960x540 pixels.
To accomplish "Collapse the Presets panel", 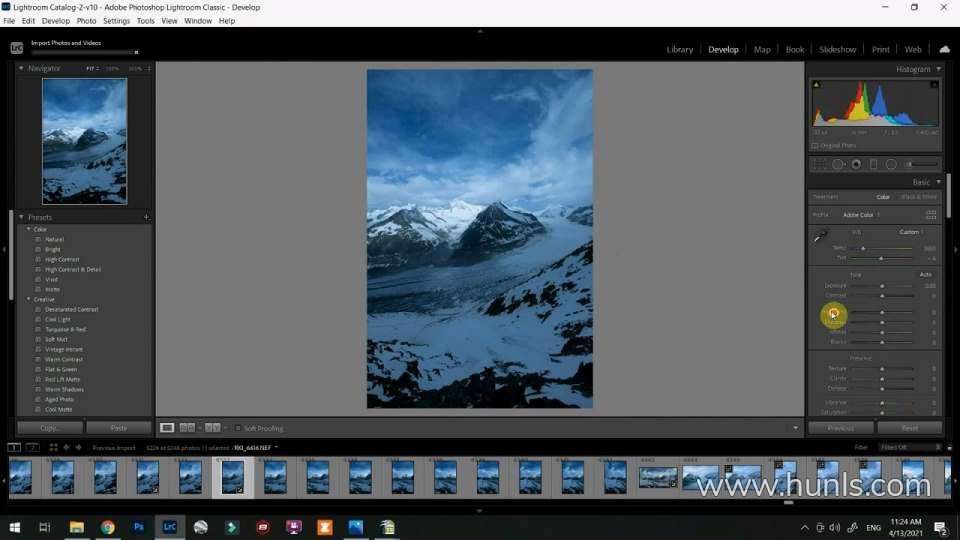I will tap(21, 217).
